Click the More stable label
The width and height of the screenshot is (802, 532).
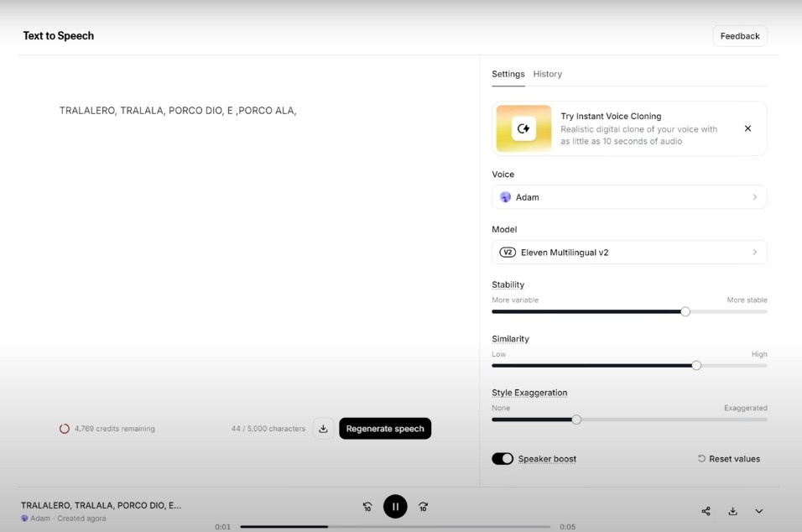pos(747,300)
